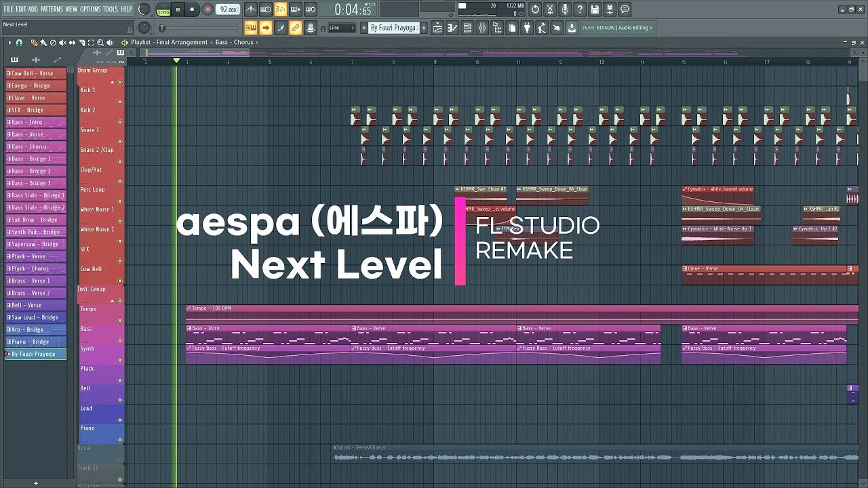Adjust the main pitch knob
The height and width of the screenshot is (488, 868).
click(x=144, y=28)
